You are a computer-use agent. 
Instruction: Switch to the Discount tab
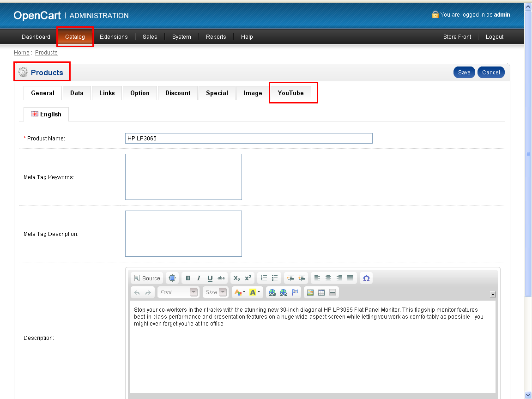tap(178, 93)
